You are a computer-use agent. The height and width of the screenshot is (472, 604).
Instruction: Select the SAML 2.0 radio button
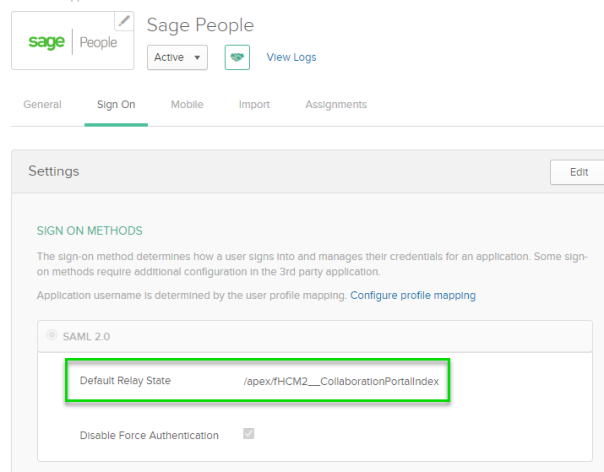pos(50,335)
